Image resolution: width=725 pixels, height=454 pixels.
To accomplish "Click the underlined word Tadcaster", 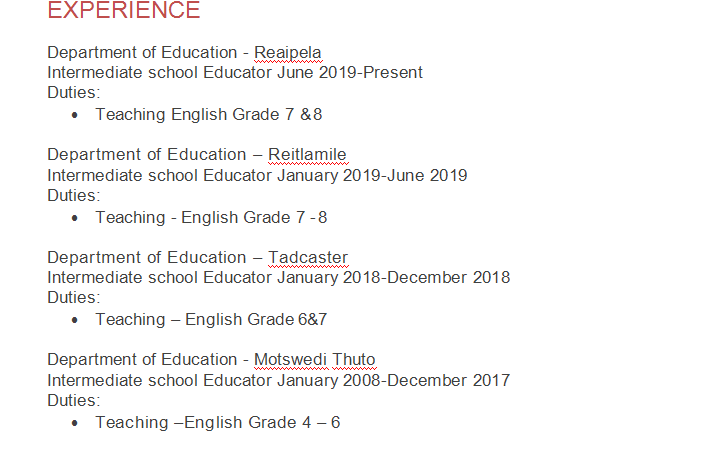I will coord(308,257).
